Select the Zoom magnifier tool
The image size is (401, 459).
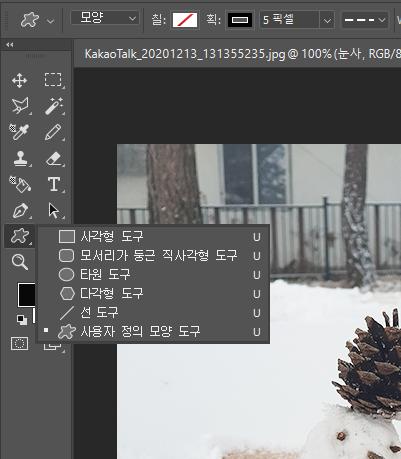click(x=20, y=262)
